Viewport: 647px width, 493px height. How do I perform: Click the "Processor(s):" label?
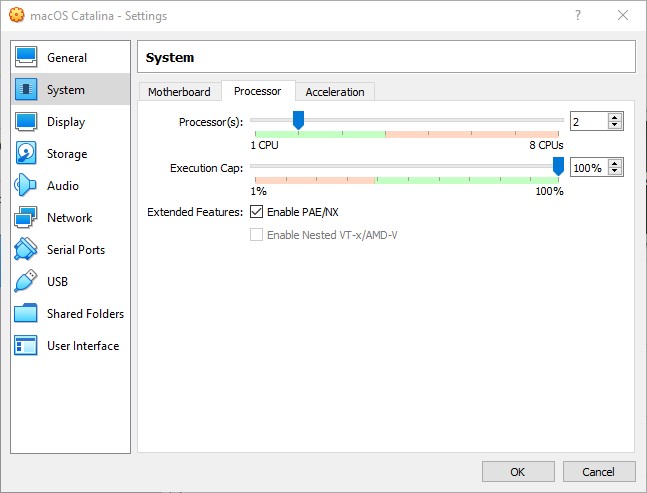[211, 122]
